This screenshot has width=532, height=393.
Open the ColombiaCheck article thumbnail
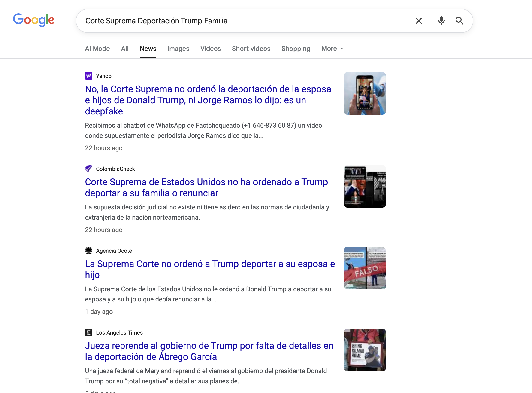tap(365, 186)
